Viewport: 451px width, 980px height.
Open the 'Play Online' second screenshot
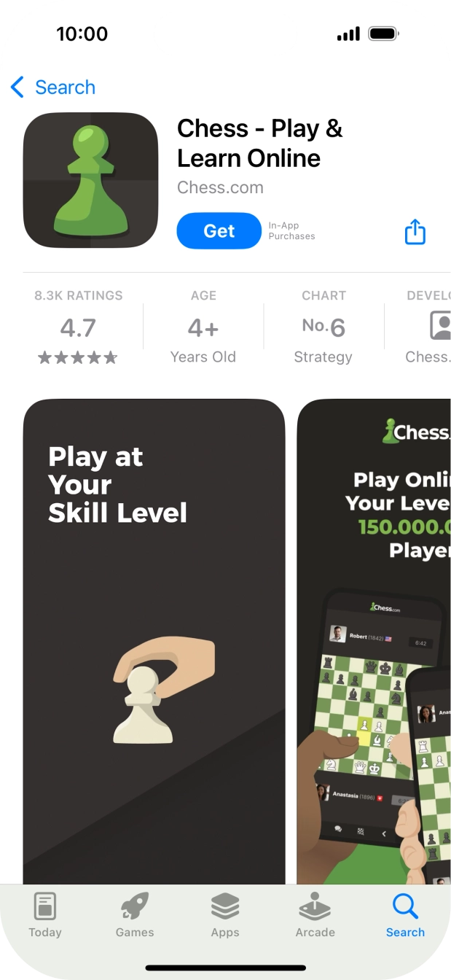(374, 642)
